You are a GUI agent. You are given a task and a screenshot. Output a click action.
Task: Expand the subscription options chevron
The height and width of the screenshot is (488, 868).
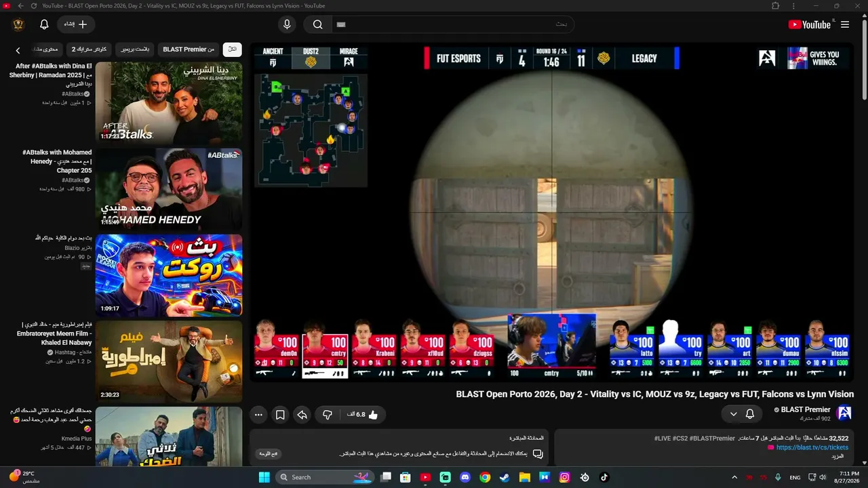733,413
